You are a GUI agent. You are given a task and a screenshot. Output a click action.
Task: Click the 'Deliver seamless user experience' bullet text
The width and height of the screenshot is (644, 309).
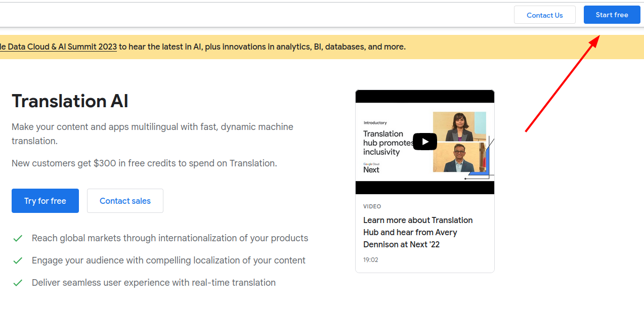point(154,283)
